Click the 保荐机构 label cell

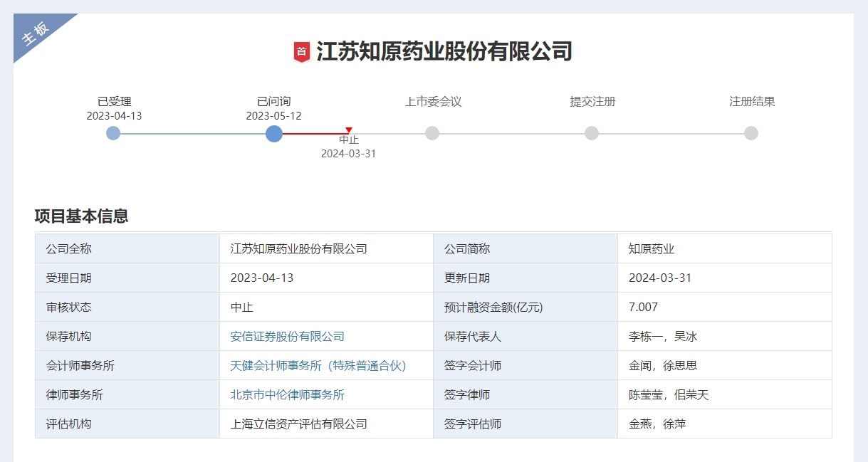[x=127, y=336]
